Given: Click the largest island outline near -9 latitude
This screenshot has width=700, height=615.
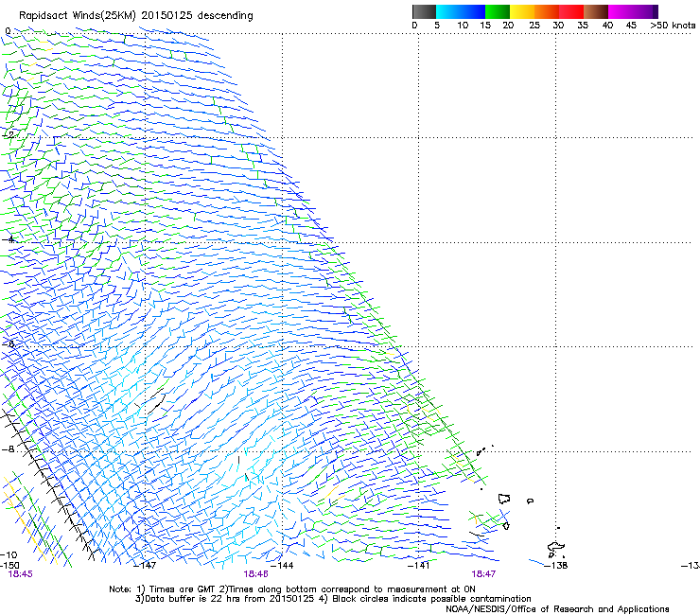Looking at the screenshot, I should tap(504, 499).
